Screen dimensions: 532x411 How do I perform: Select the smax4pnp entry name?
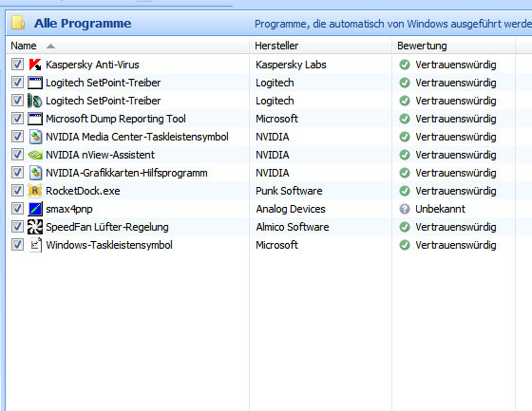point(69,209)
